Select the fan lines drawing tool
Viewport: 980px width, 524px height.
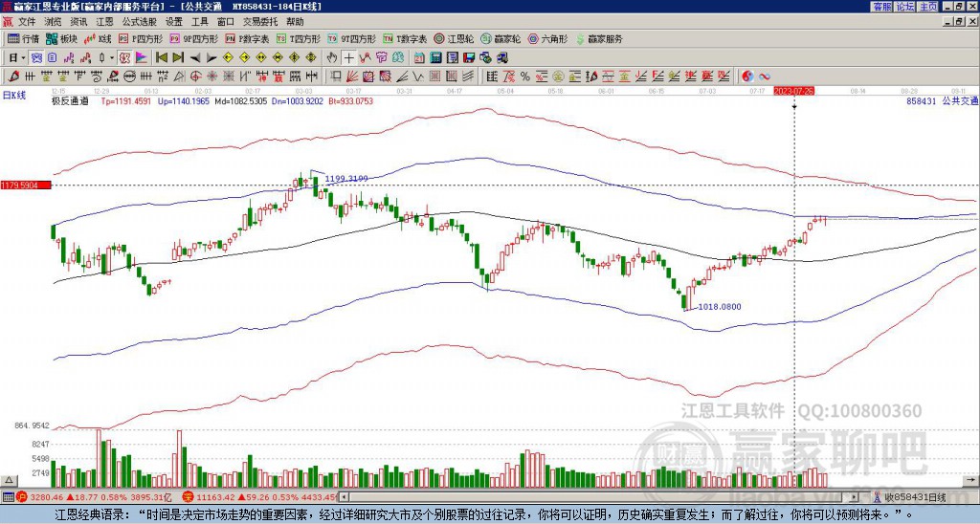(x=352, y=76)
